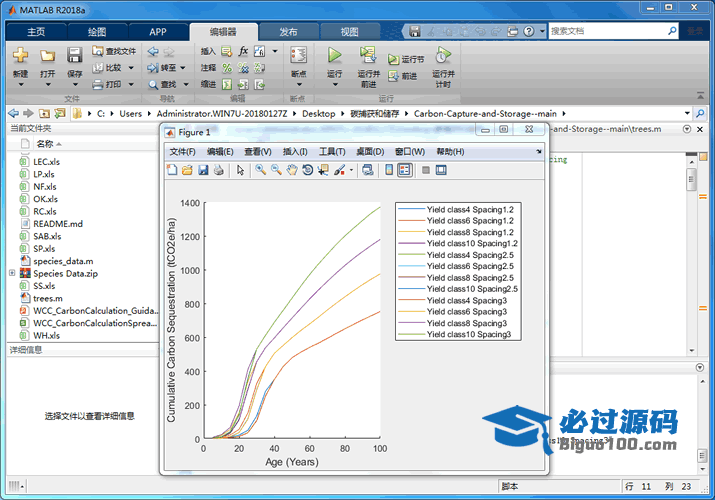Select the Zoom In tool in Figure toolbar
Screen dimensions: 715x500
point(261,170)
